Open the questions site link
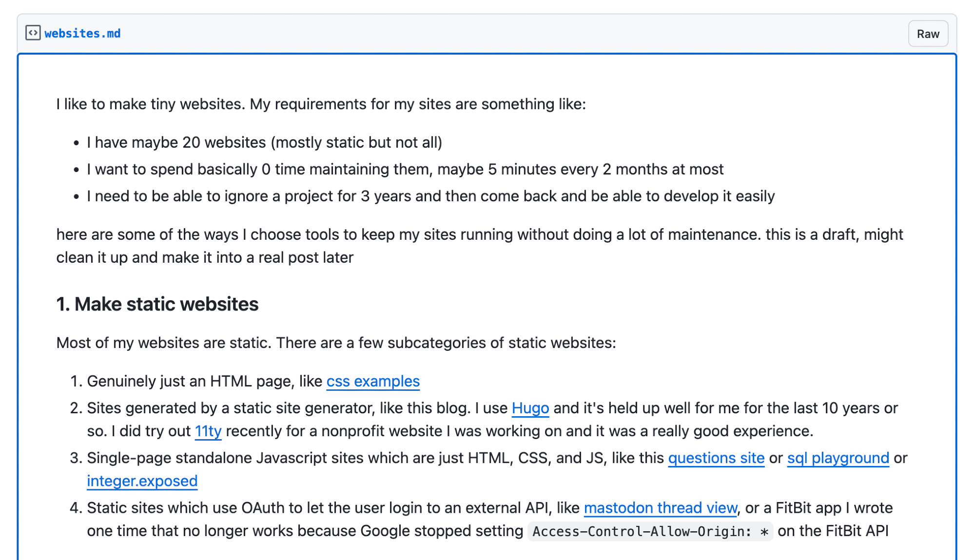The width and height of the screenshot is (975, 560). pos(716,458)
